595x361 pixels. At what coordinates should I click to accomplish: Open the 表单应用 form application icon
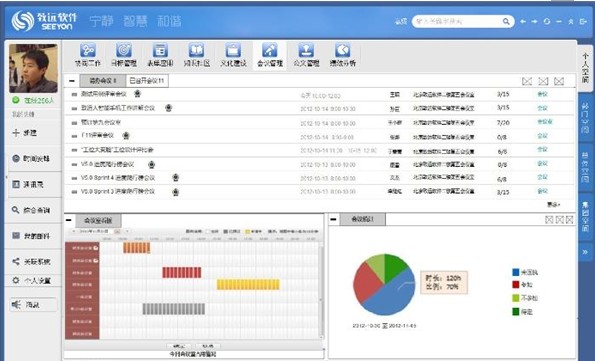click(x=160, y=50)
